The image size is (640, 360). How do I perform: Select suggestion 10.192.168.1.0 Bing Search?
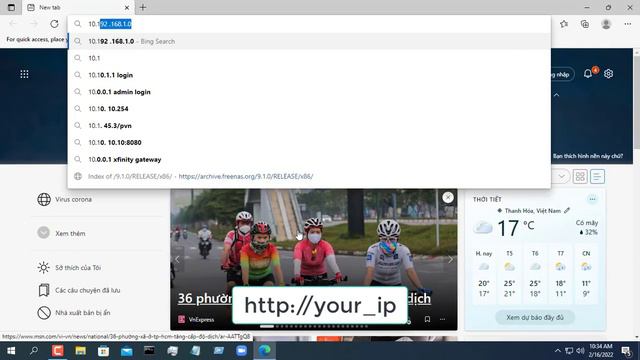pos(309,41)
